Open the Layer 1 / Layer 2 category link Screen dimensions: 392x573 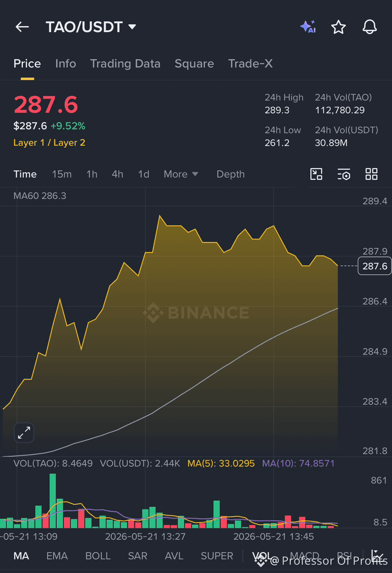[x=49, y=143]
